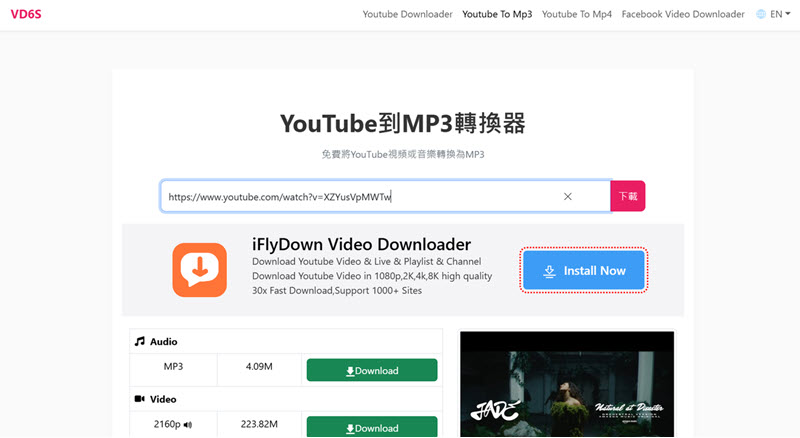The image size is (800, 438).
Task: Open Facebook Video Downloader page
Action: click(683, 14)
